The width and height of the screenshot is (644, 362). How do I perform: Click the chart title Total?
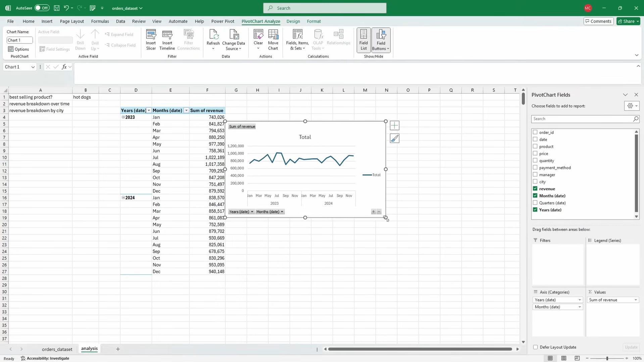click(x=305, y=137)
